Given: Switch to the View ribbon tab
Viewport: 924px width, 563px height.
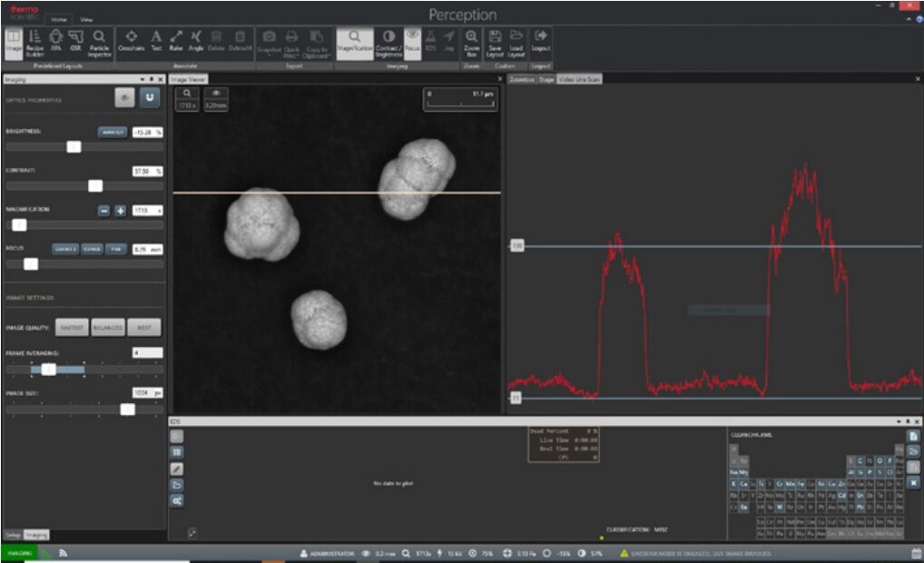Looking at the screenshot, I should [86, 19].
